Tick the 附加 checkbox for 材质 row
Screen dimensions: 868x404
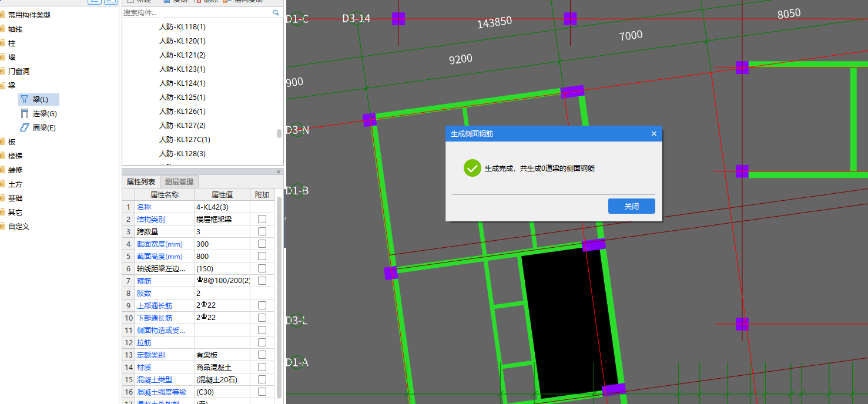[x=262, y=367]
